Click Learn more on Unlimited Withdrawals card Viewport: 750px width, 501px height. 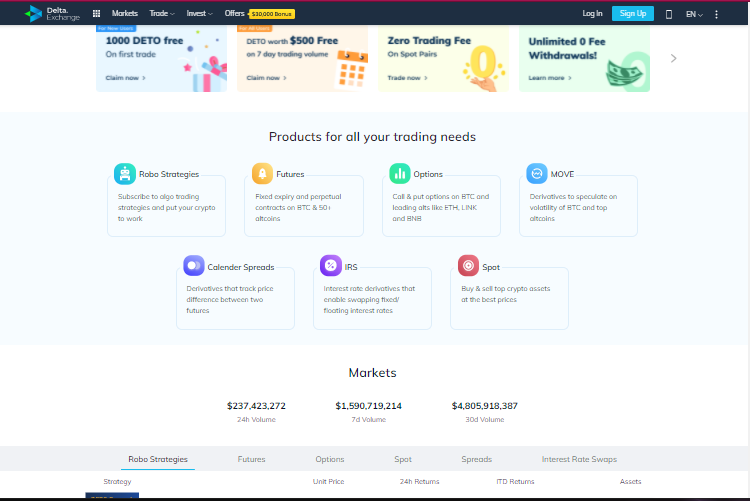[x=550, y=78]
